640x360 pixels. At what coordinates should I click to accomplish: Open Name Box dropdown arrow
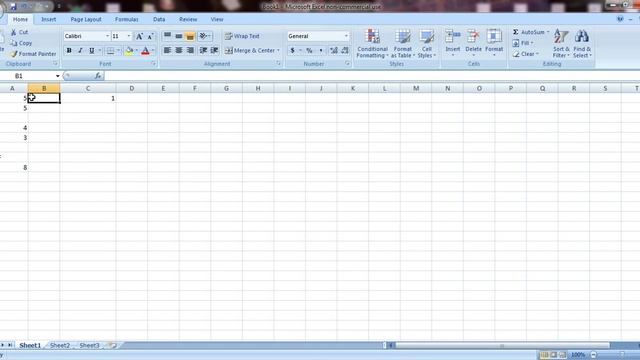(58, 76)
